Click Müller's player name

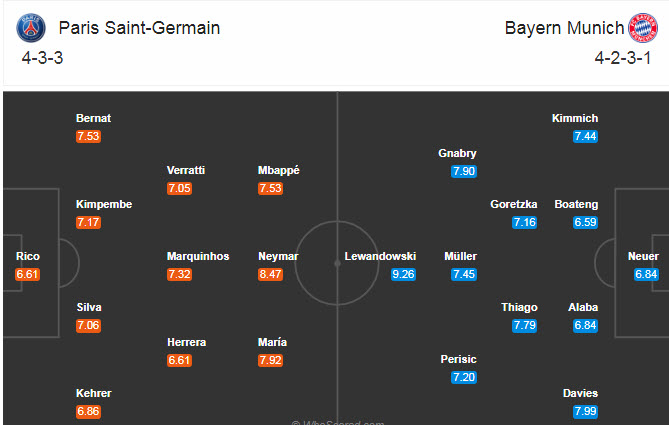tap(461, 256)
